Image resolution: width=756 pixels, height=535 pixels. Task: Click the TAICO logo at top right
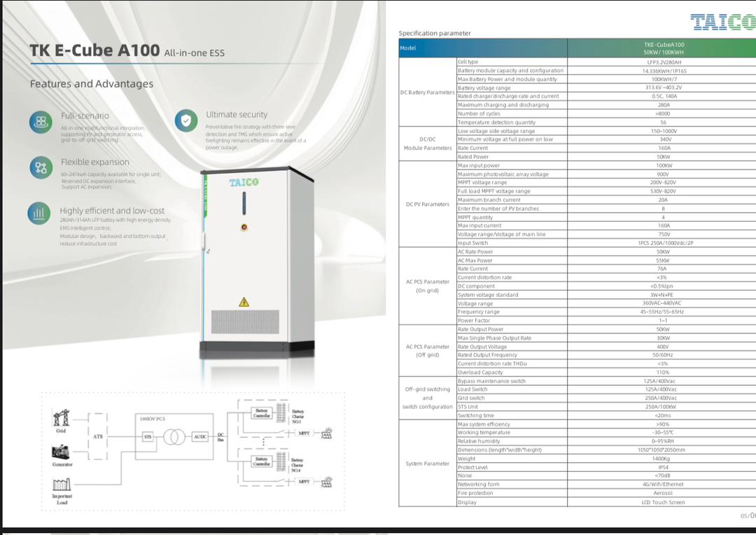pyautogui.click(x=722, y=22)
